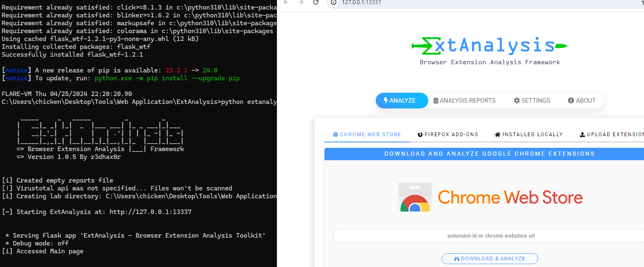Select the ANALYZE nav button
Viewport: 644px width, 267px height.
tap(402, 101)
